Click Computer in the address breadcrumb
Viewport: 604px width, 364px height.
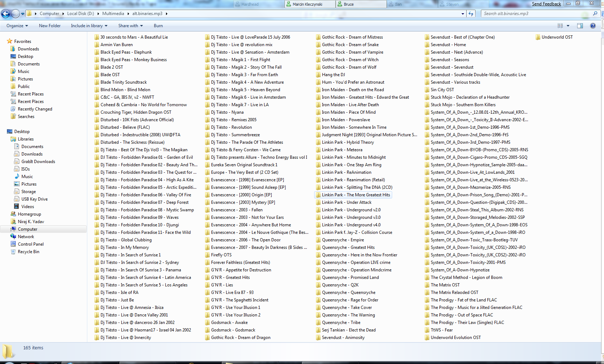click(49, 14)
